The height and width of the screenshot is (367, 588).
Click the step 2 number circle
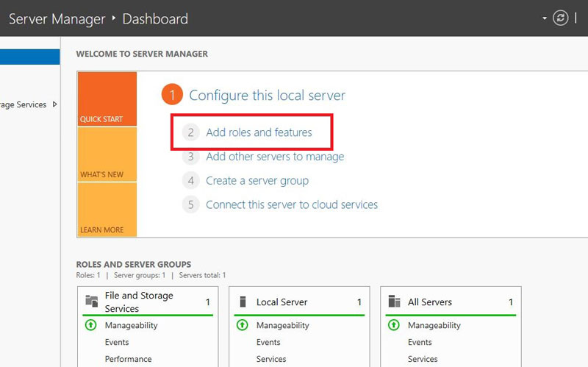191,132
